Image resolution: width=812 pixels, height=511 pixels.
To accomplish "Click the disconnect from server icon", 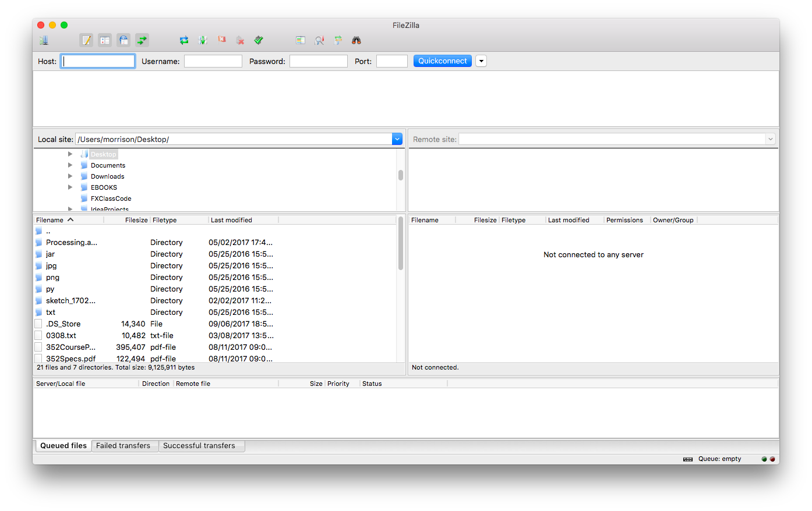I will point(240,40).
